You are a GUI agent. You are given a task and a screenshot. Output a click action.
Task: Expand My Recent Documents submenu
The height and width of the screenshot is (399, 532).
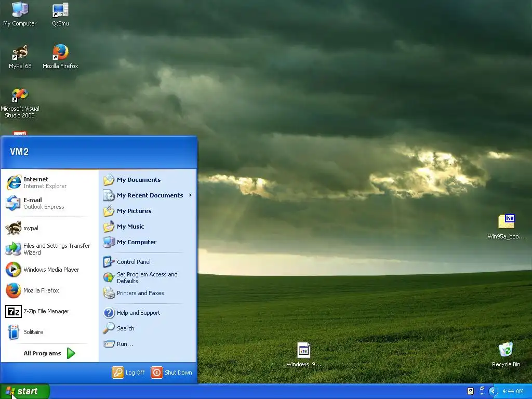pyautogui.click(x=148, y=195)
